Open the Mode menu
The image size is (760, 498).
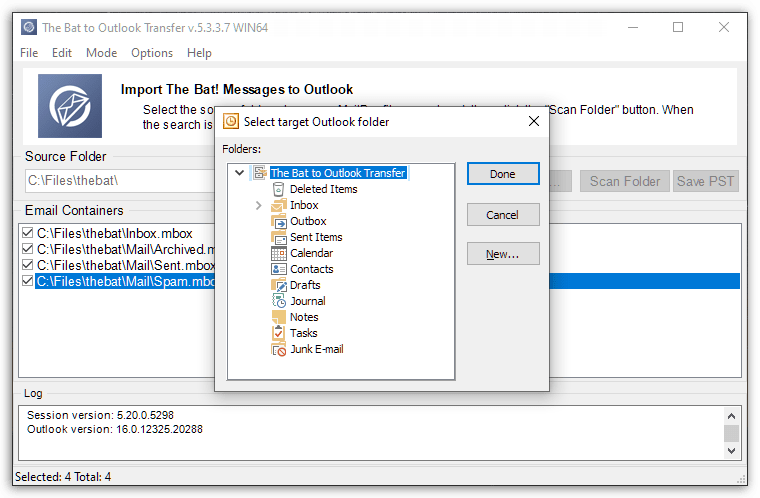tap(101, 53)
